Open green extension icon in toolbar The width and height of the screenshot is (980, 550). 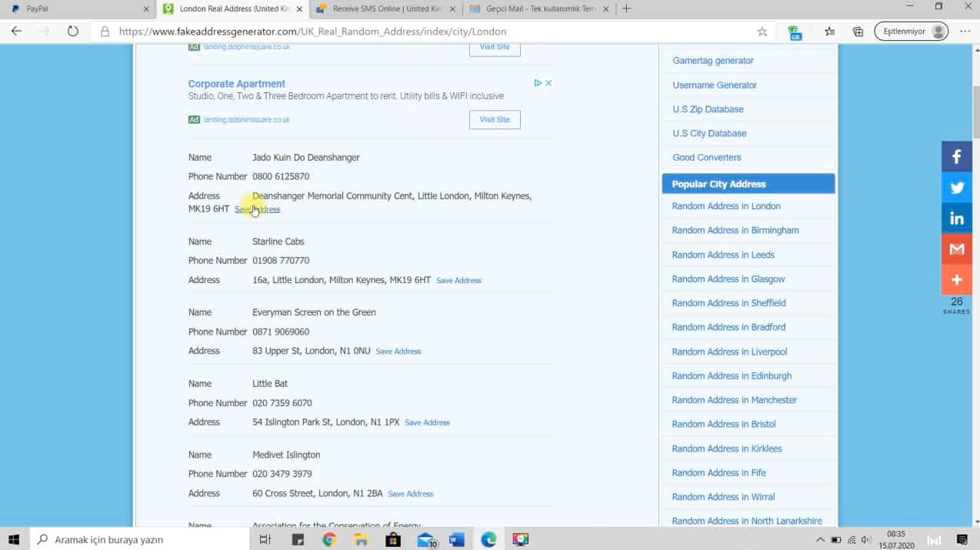(x=795, y=32)
